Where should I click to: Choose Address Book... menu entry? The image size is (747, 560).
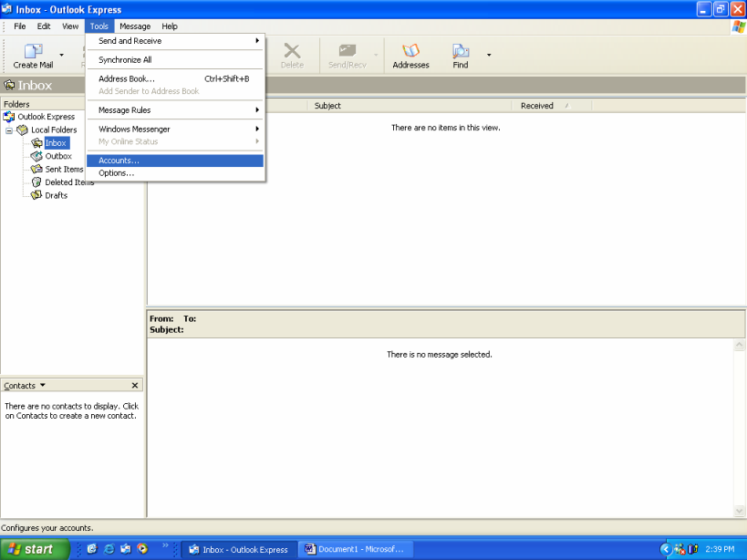[x=175, y=78]
